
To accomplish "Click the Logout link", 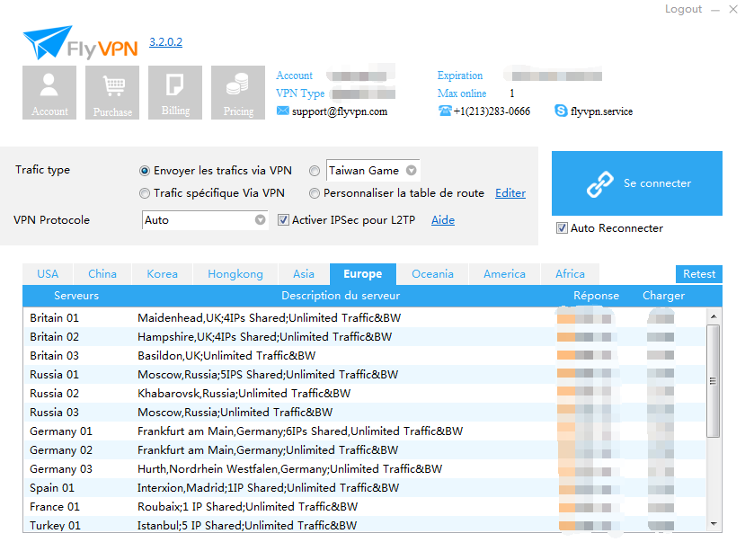I will coord(683,9).
